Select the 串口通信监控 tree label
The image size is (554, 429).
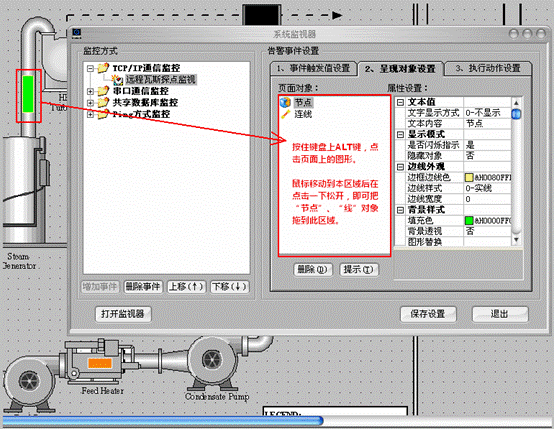point(141,91)
